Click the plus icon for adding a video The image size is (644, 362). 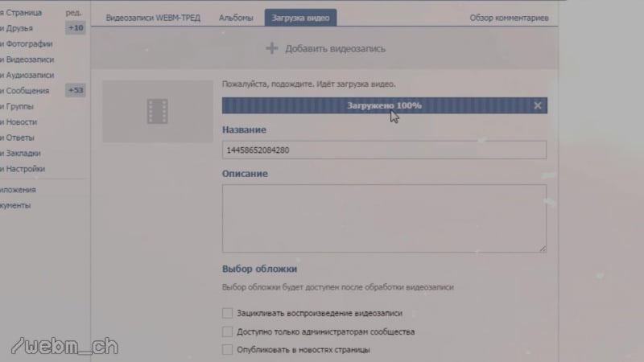(271, 48)
